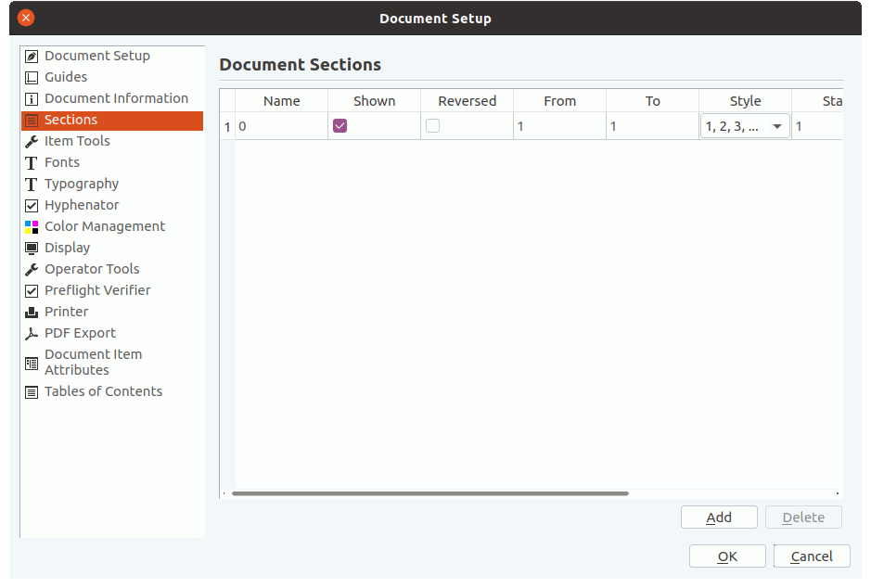Click the Fonts T icon
The image size is (871, 588).
32,163
